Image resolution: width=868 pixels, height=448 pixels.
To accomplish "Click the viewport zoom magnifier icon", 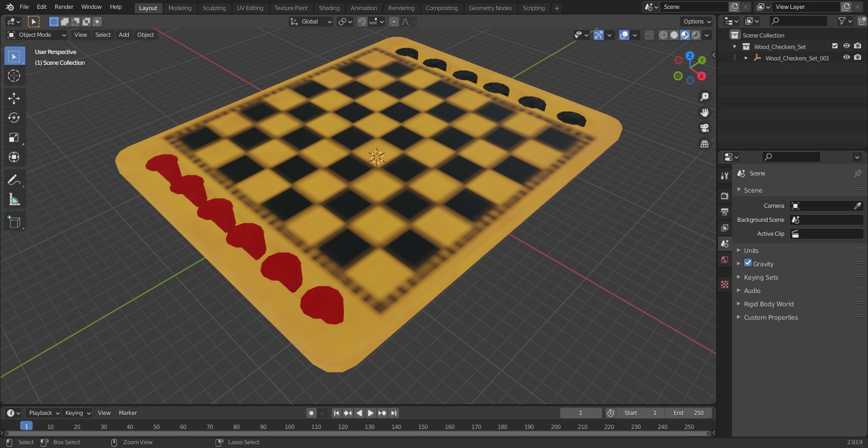I will coord(704,97).
